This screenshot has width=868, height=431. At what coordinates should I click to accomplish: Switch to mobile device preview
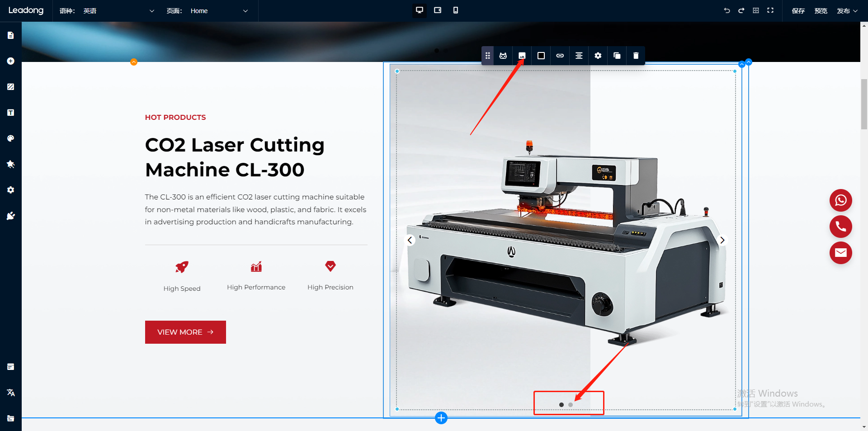[456, 10]
